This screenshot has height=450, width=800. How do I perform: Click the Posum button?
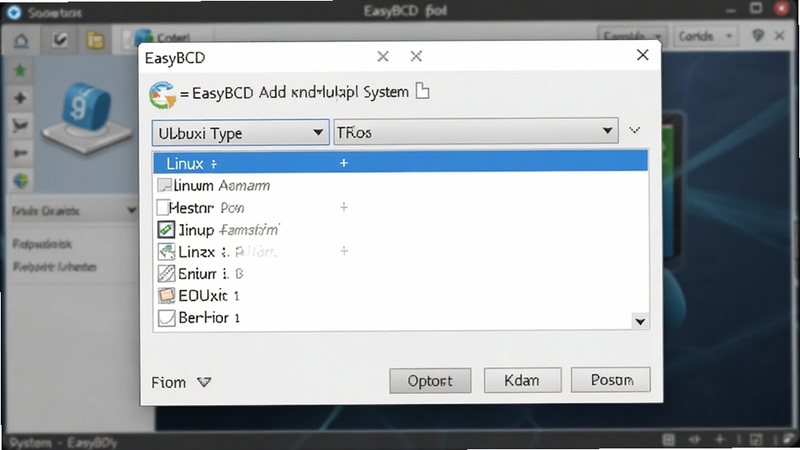tap(611, 380)
